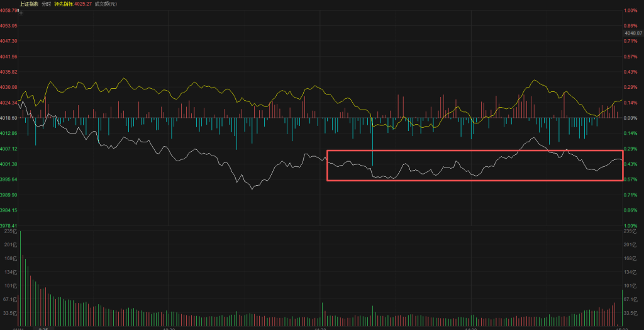Click the 4058.79 top price axis label
The height and width of the screenshot is (330, 644).
pos(9,10)
